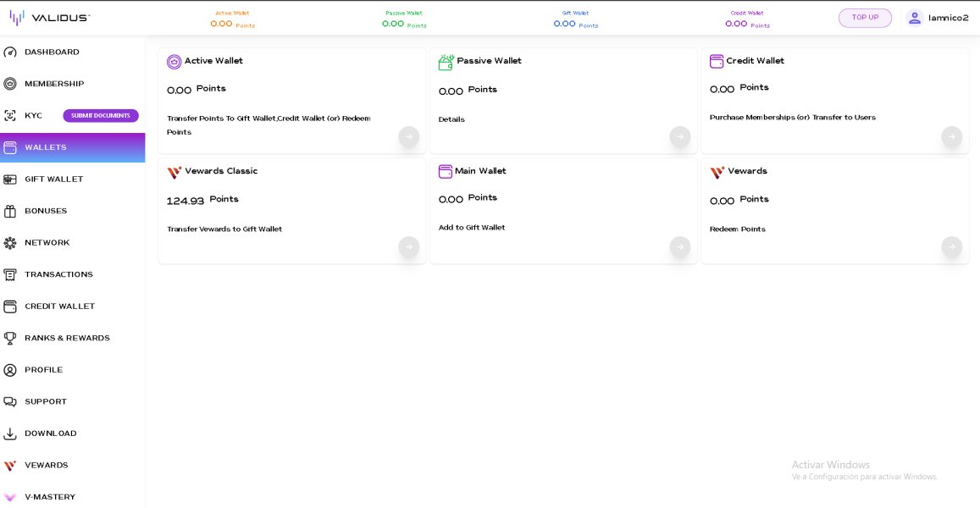Screen dimensions: 980x508
Task: Click the Passive Wallet card icon
Action: (446, 62)
